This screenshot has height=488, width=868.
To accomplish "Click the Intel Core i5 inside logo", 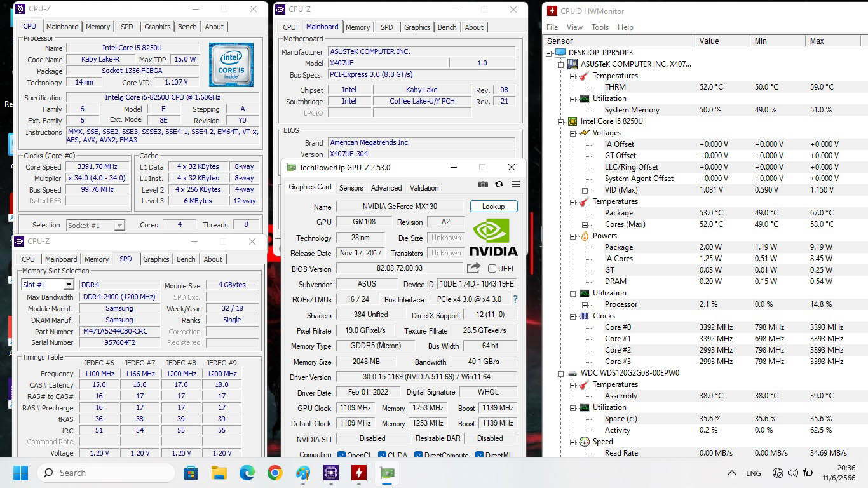I will pos(231,65).
